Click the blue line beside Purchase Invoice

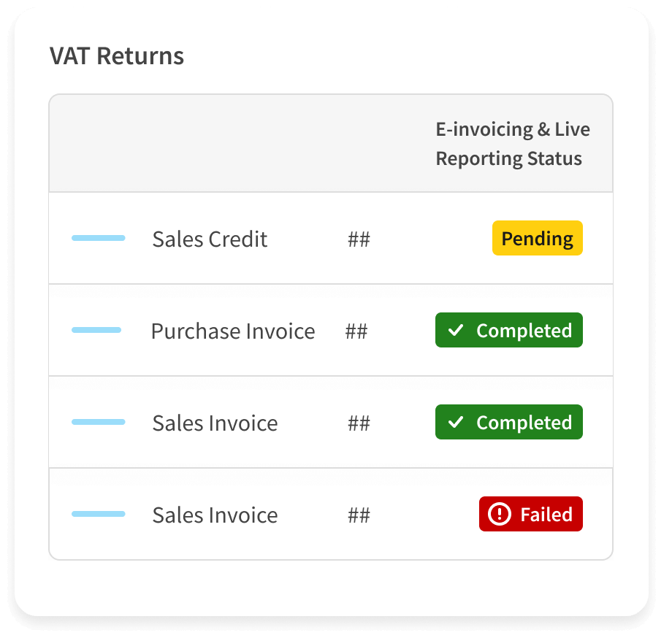click(x=96, y=330)
